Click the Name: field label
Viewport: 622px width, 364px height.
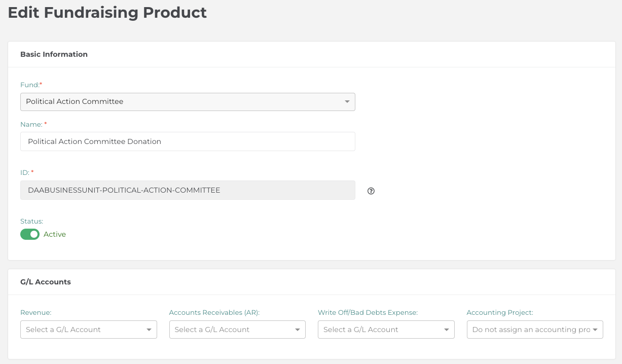click(x=33, y=124)
